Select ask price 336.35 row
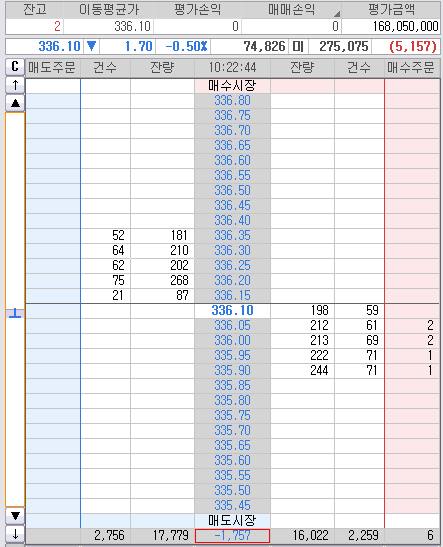This screenshot has width=443, height=547. 232,235
